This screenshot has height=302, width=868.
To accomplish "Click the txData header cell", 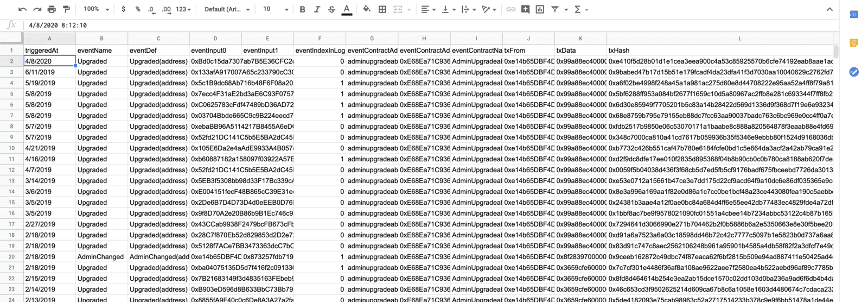I will click(x=580, y=50).
